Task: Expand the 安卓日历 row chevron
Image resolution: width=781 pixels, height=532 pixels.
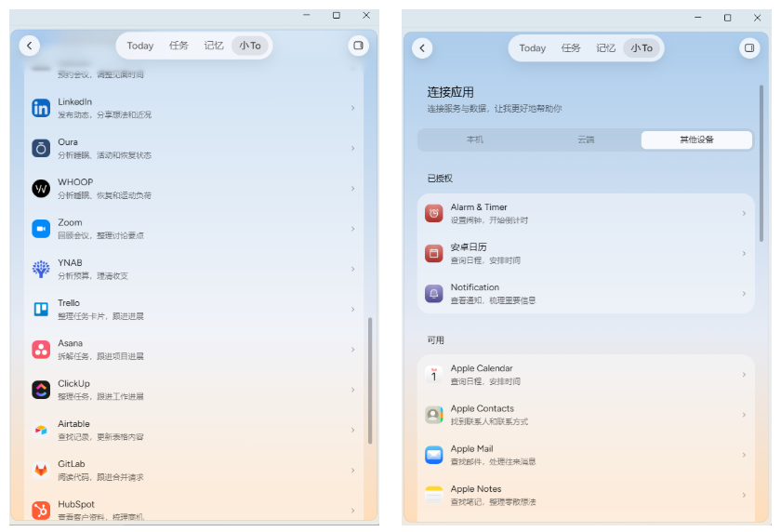Action: click(x=744, y=254)
